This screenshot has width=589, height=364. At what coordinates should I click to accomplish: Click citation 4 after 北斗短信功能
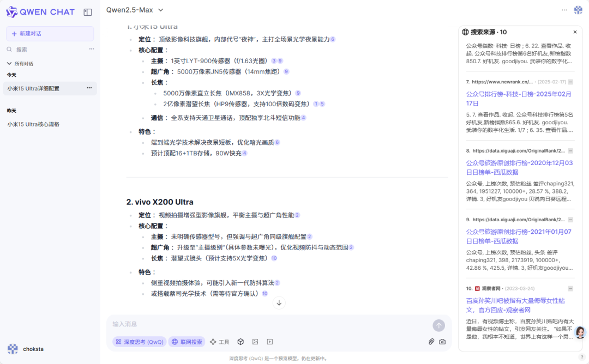tap(304, 118)
